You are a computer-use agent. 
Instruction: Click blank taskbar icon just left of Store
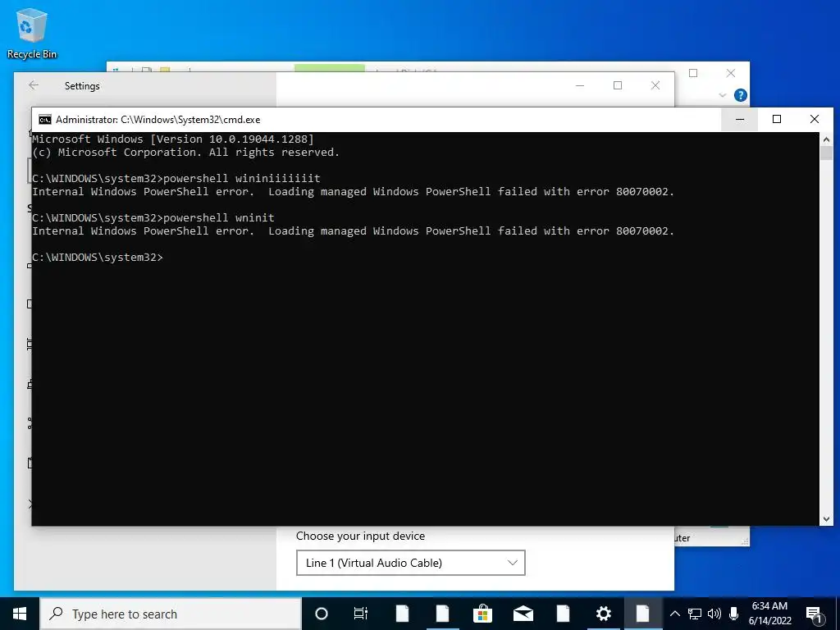point(442,614)
